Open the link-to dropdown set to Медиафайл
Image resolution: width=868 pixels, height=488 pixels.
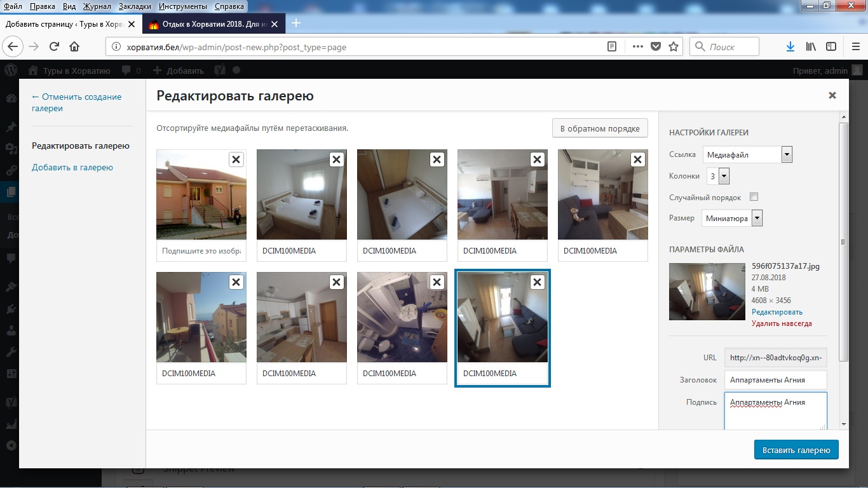(x=747, y=154)
